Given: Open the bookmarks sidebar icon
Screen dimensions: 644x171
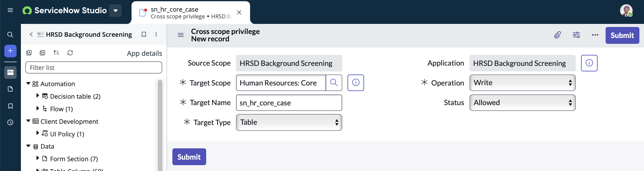Looking at the screenshot, I should pos(10,106).
